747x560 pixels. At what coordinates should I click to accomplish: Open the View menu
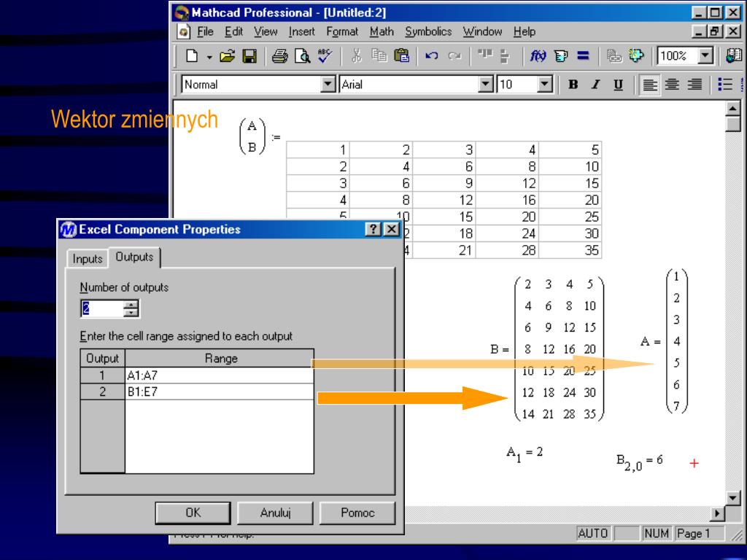266,32
